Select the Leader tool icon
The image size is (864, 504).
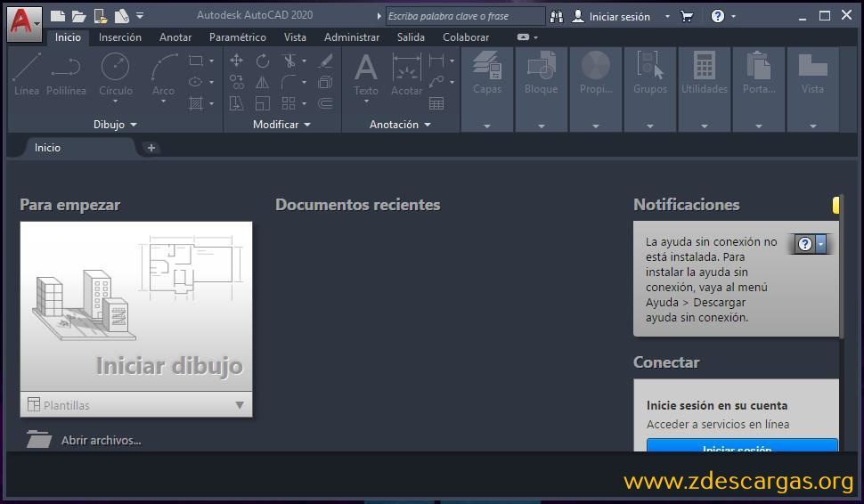(x=436, y=82)
